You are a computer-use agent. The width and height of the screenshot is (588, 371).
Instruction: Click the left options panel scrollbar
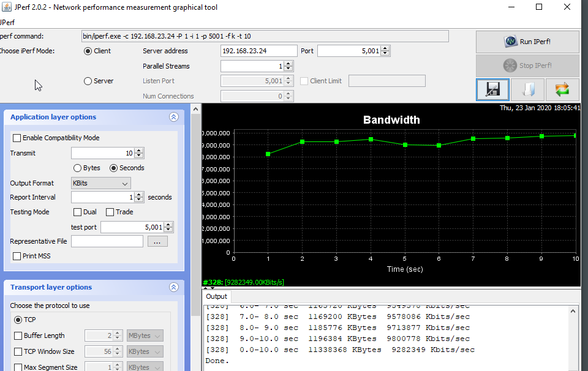(195, 214)
